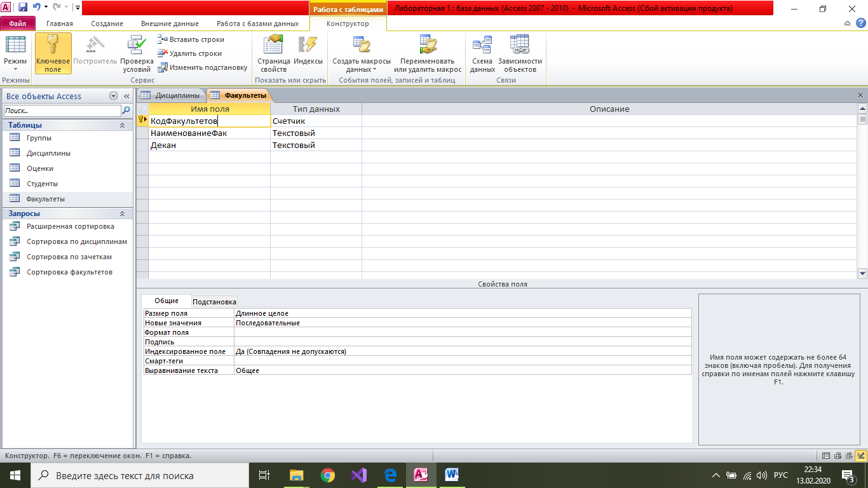Screen dimensions: 868x488
Task: Switch to the Главная ribbon tab
Action: 60,24
